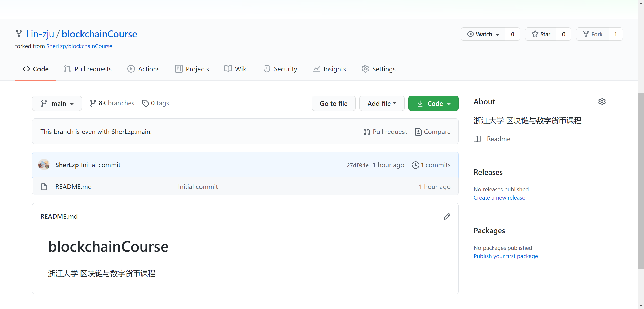Click the About section gear icon
Image resolution: width=644 pixels, height=309 pixels.
click(x=602, y=101)
